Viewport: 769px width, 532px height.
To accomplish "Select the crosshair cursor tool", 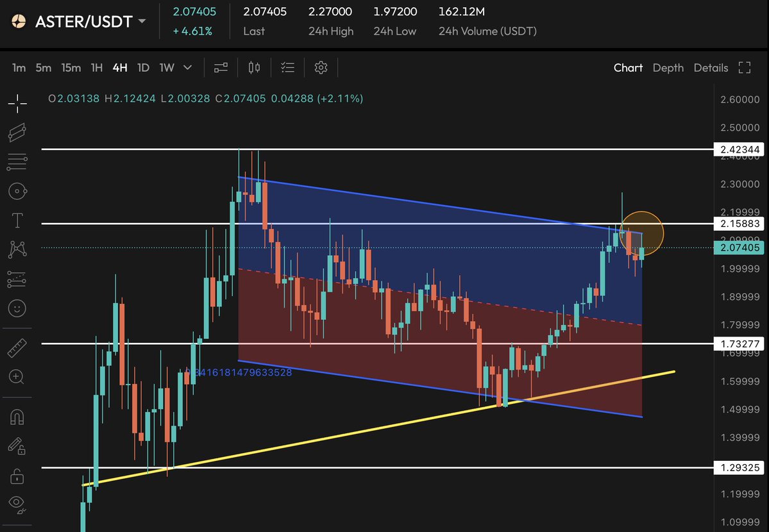I will pyautogui.click(x=17, y=103).
